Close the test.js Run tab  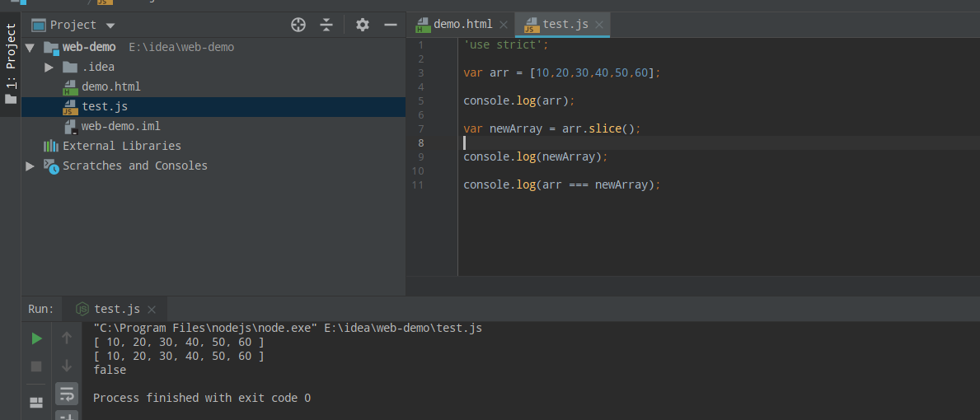pos(152,310)
